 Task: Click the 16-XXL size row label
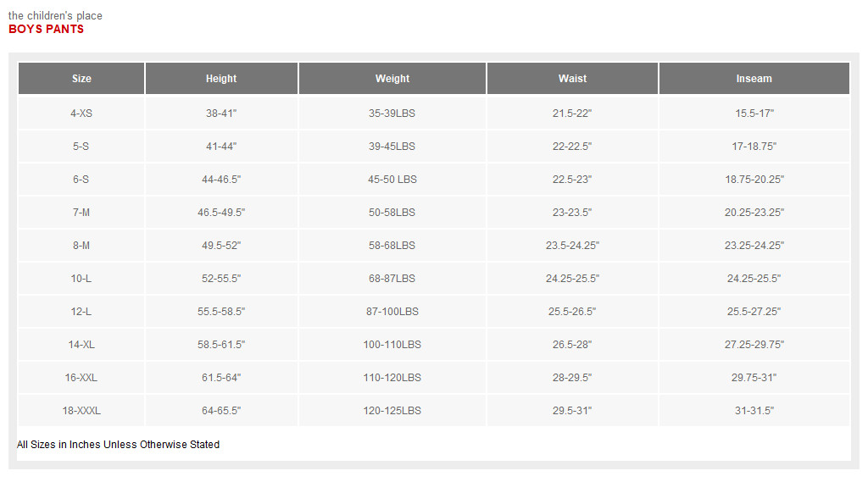click(x=81, y=378)
